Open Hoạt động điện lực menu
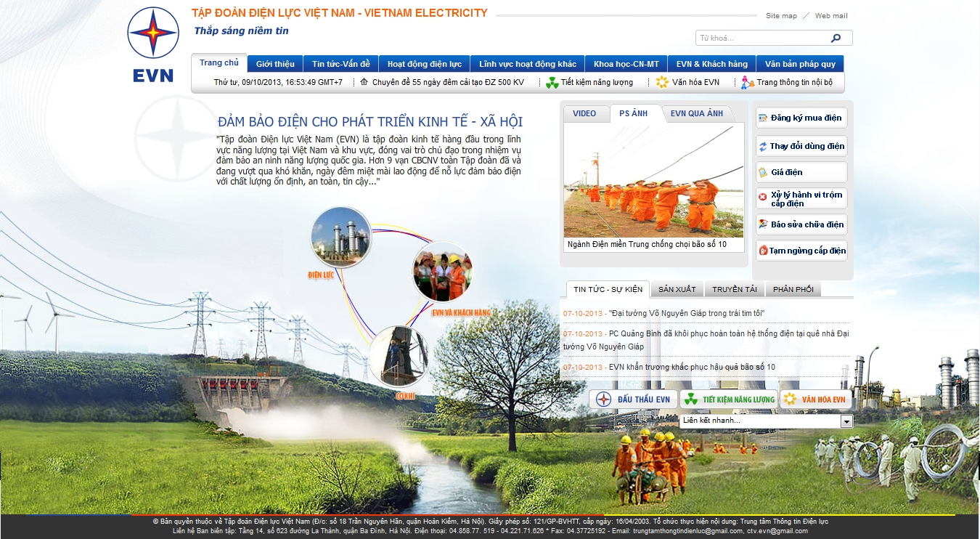 425,64
